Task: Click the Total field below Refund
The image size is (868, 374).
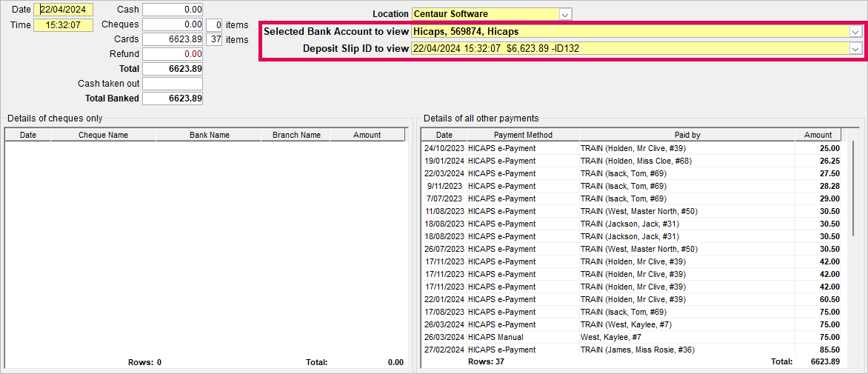Action: coord(173,69)
